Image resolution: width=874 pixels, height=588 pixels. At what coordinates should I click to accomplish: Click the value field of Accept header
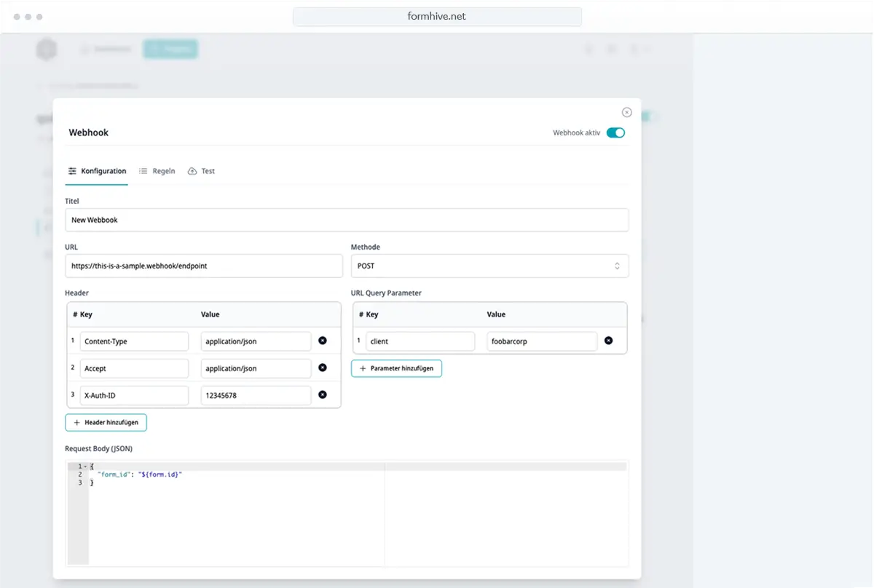pyautogui.click(x=256, y=368)
